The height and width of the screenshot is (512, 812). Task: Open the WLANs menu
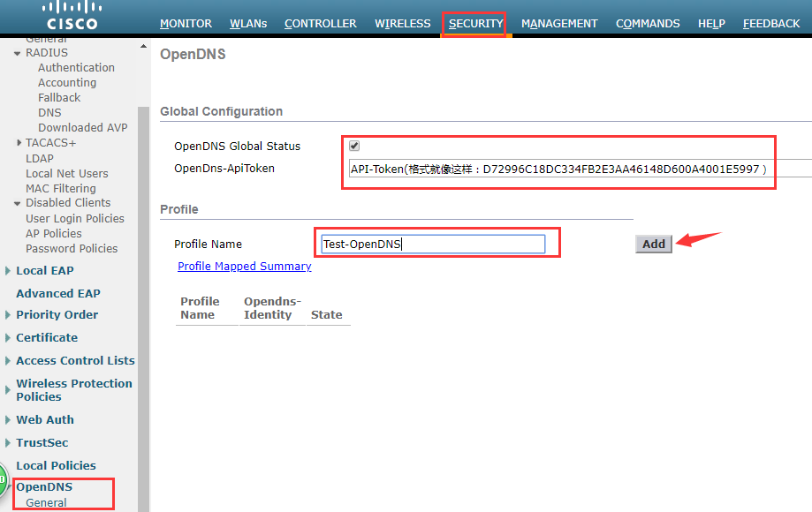(248, 24)
